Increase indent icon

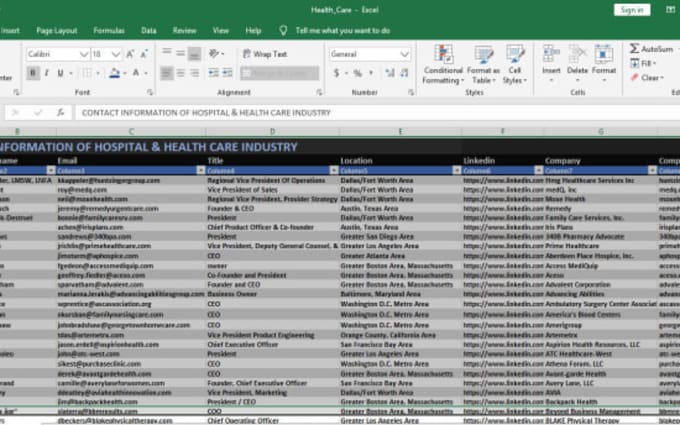(x=227, y=73)
